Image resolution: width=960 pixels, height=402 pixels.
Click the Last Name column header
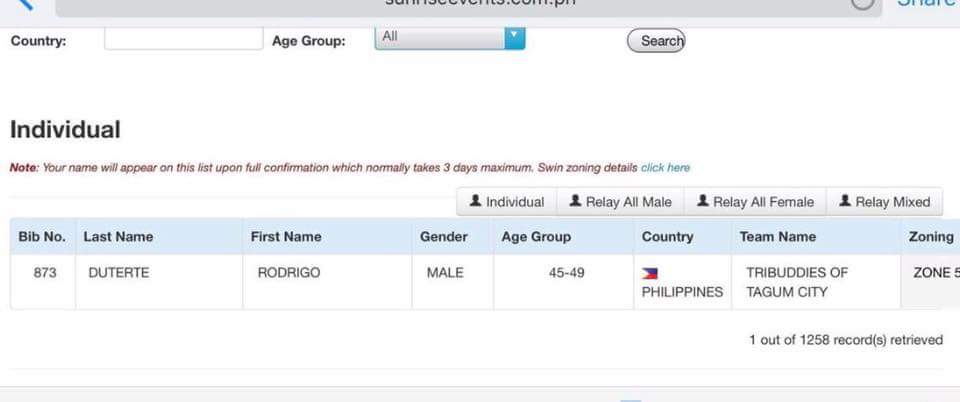coord(159,237)
